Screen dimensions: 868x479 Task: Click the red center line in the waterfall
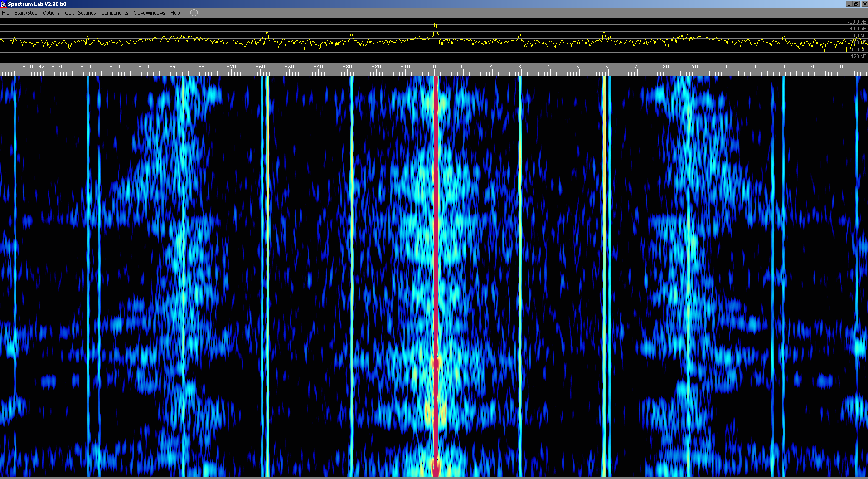(436, 272)
